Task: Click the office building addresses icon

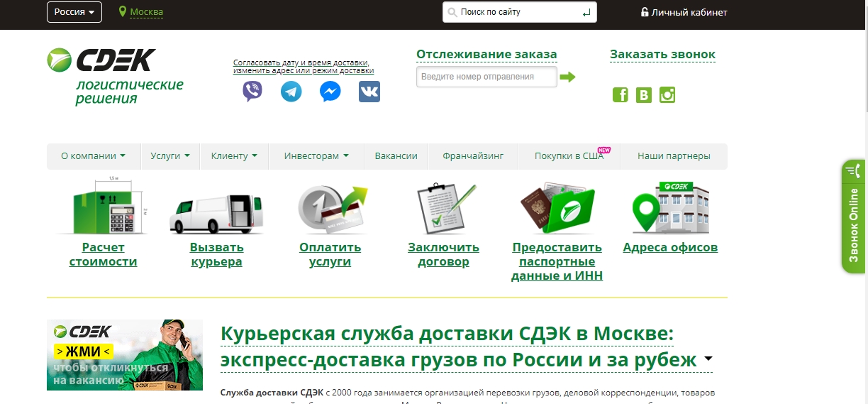Action: click(x=670, y=209)
